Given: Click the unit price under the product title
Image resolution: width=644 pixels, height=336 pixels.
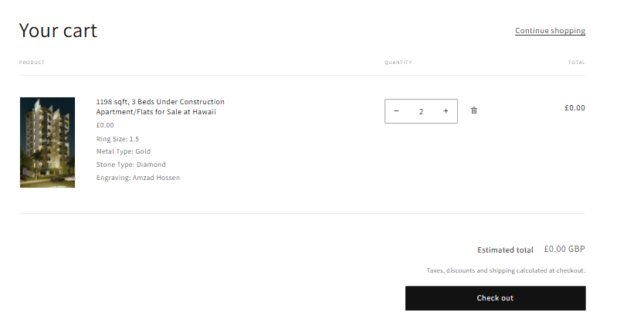Looking at the screenshot, I should pos(105,125).
